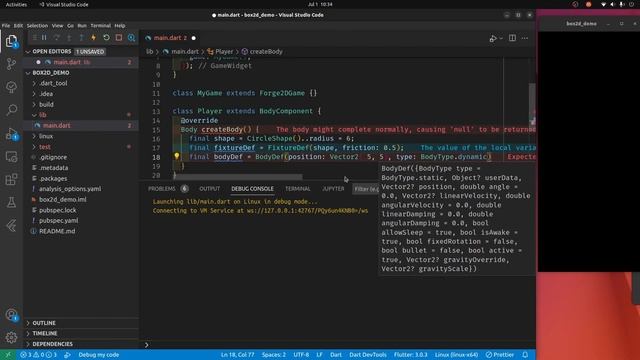Open the Explorer view in activity bar
The height and width of the screenshot is (360, 640).
coord(11,41)
